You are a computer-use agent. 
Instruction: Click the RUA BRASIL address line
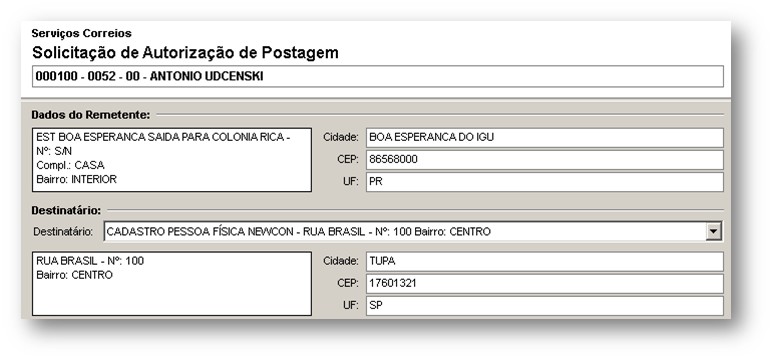click(90, 261)
